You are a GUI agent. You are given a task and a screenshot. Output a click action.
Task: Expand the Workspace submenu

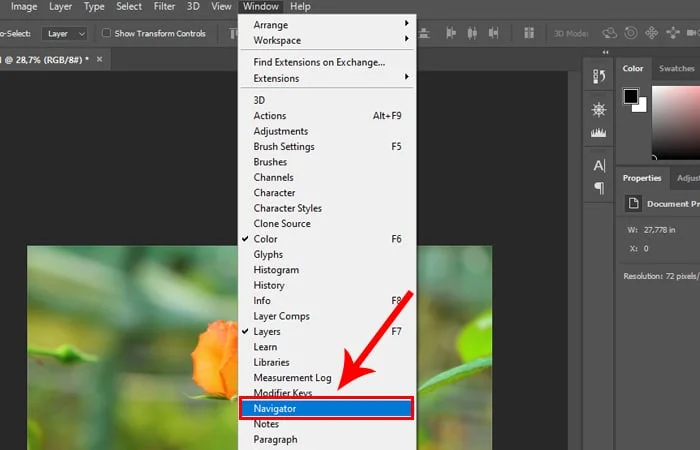coord(327,40)
